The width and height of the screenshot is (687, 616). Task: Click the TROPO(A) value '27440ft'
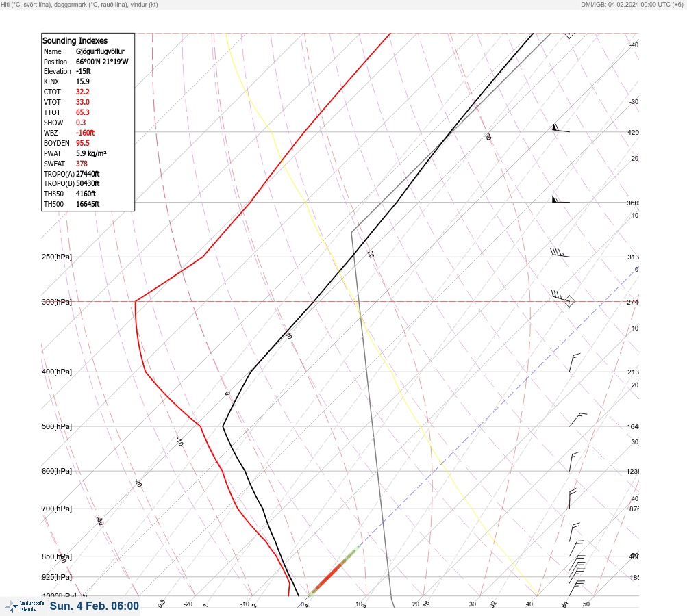pyautogui.click(x=88, y=174)
